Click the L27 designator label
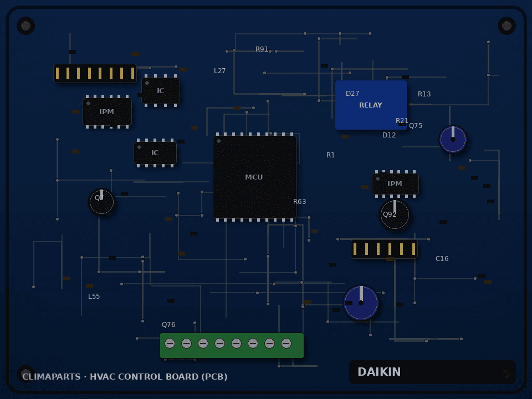Viewport: 532px width, 399px height. [220, 71]
